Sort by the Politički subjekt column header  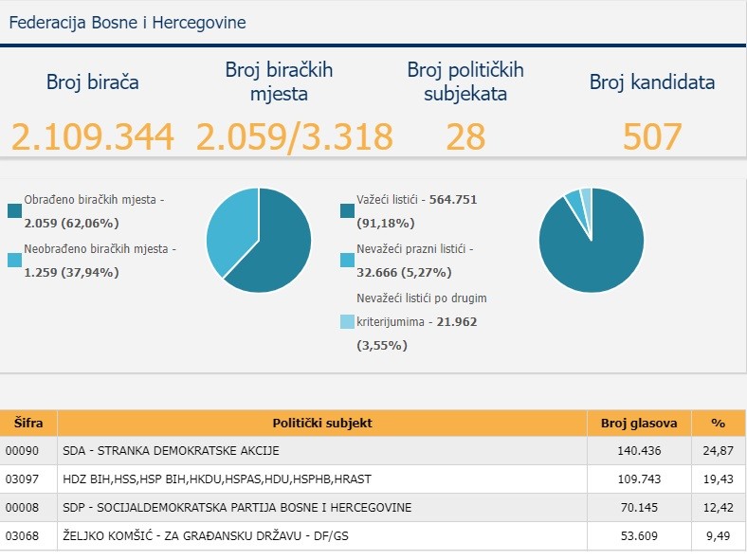[x=322, y=423]
